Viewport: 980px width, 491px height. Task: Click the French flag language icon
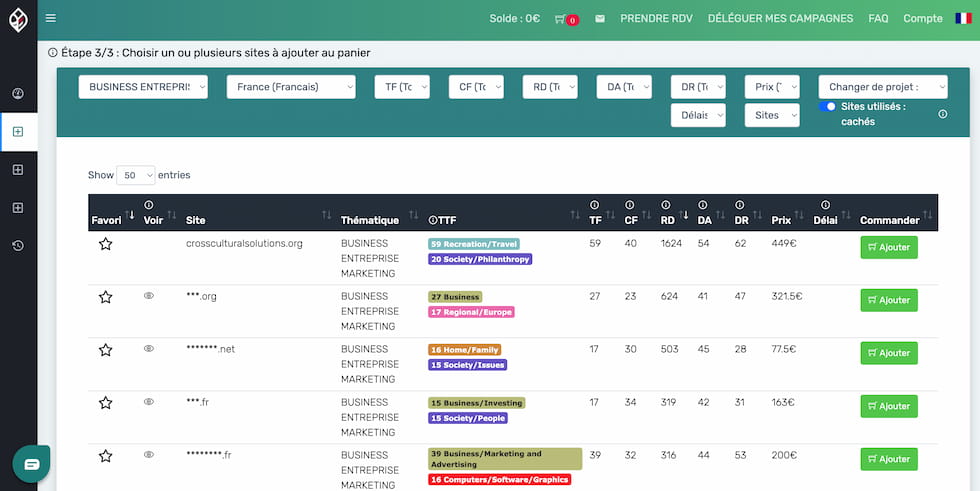[x=963, y=18]
